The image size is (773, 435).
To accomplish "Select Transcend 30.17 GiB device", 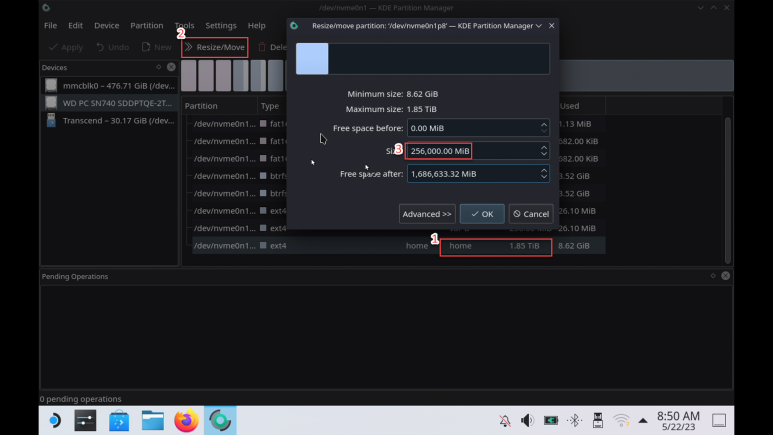I will [109, 120].
